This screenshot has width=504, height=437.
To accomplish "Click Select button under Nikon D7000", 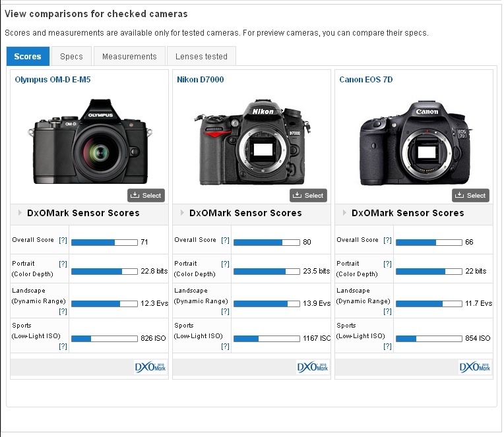I will pos(308,195).
